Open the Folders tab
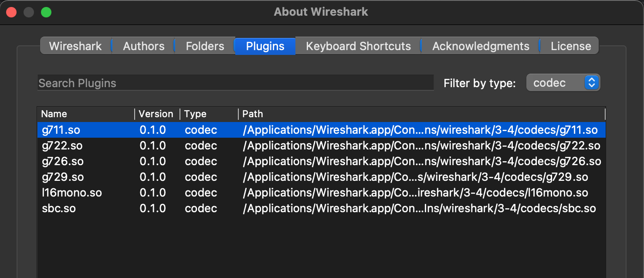644x278 pixels. (x=205, y=46)
